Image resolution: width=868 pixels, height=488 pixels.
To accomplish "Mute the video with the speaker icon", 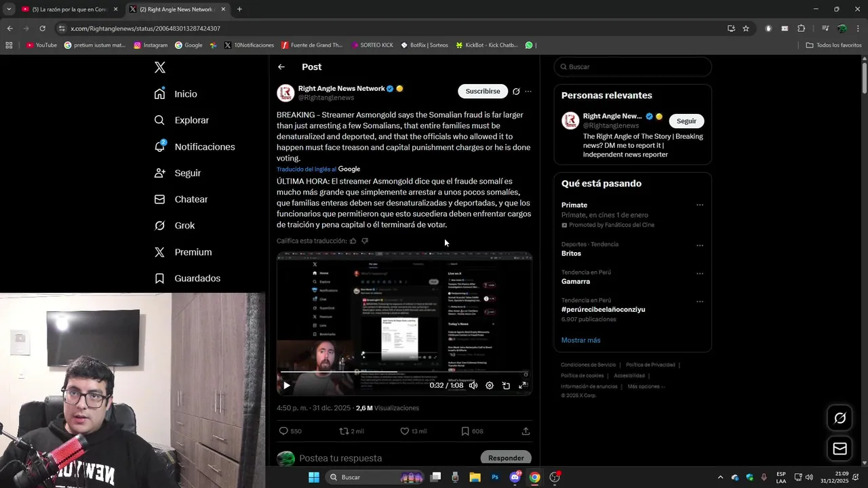I will point(473,385).
